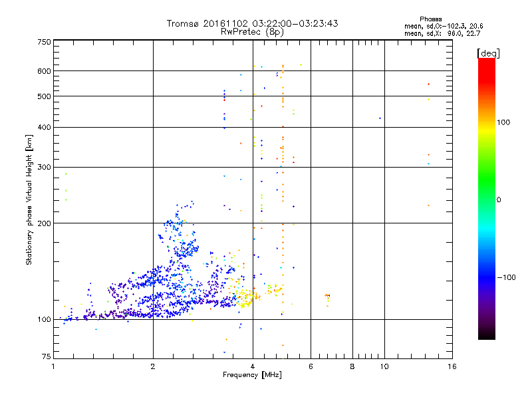Click the y-axis tick label "750"

click(45, 42)
